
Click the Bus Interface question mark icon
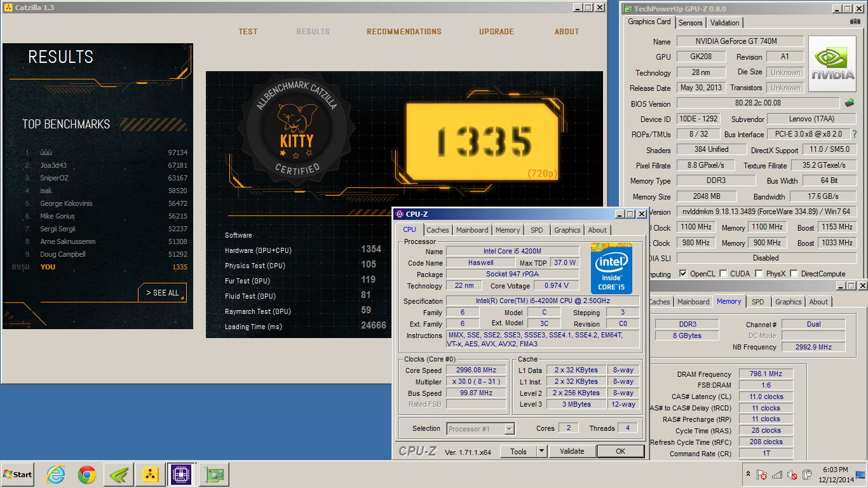click(x=855, y=134)
